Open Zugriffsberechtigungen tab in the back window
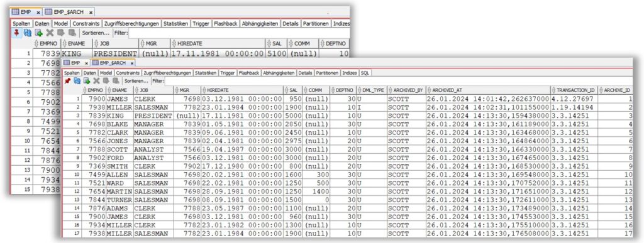Image resolution: width=644 pixels, height=243 pixels. pyautogui.click(x=131, y=24)
